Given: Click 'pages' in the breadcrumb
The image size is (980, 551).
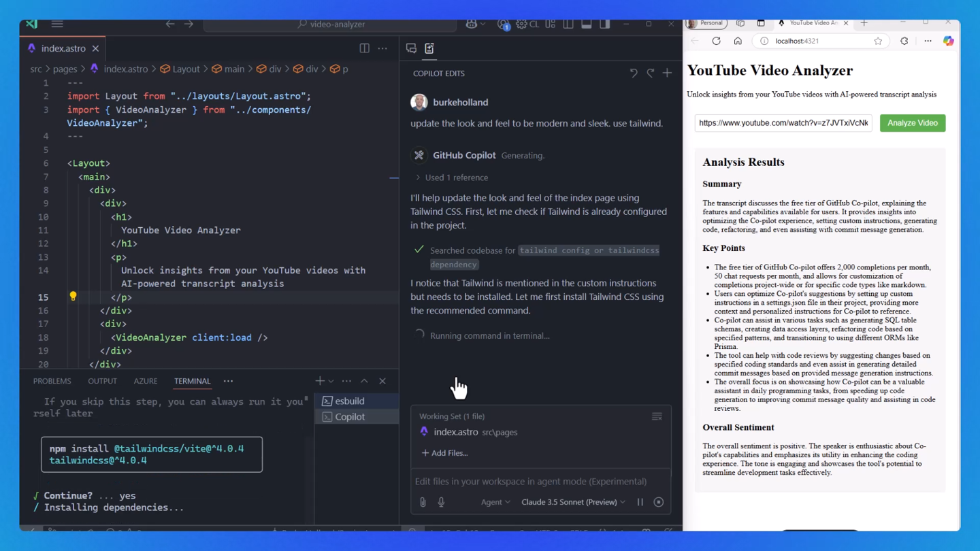Looking at the screenshot, I should coord(65,69).
